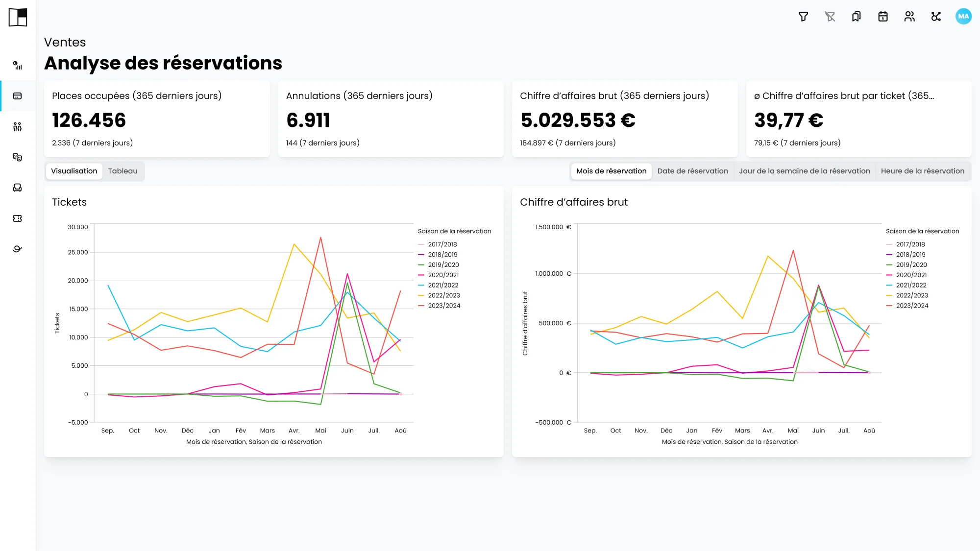Viewport: 980px width, 551px height.
Task: Open the lasso loop sidebar icon
Action: [18, 249]
